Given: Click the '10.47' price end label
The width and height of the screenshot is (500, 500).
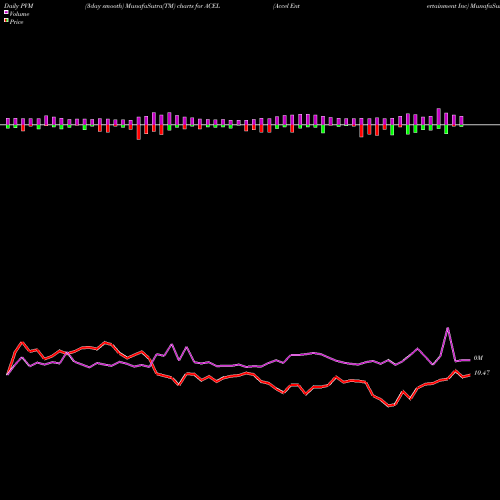Looking at the screenshot, I should (482, 373).
